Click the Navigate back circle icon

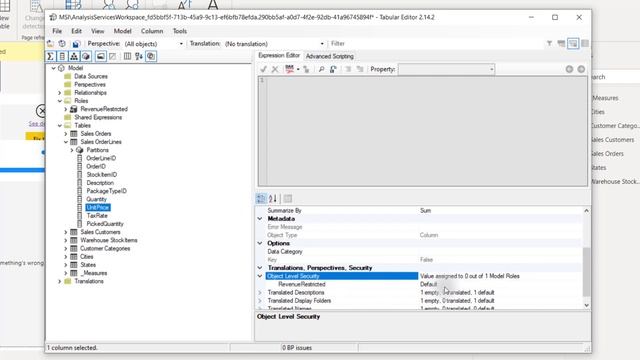[x=569, y=69]
